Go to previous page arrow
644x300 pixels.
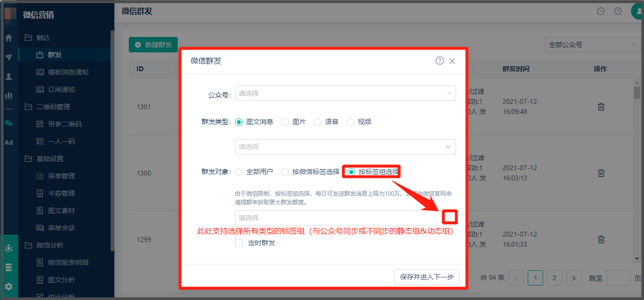516,278
